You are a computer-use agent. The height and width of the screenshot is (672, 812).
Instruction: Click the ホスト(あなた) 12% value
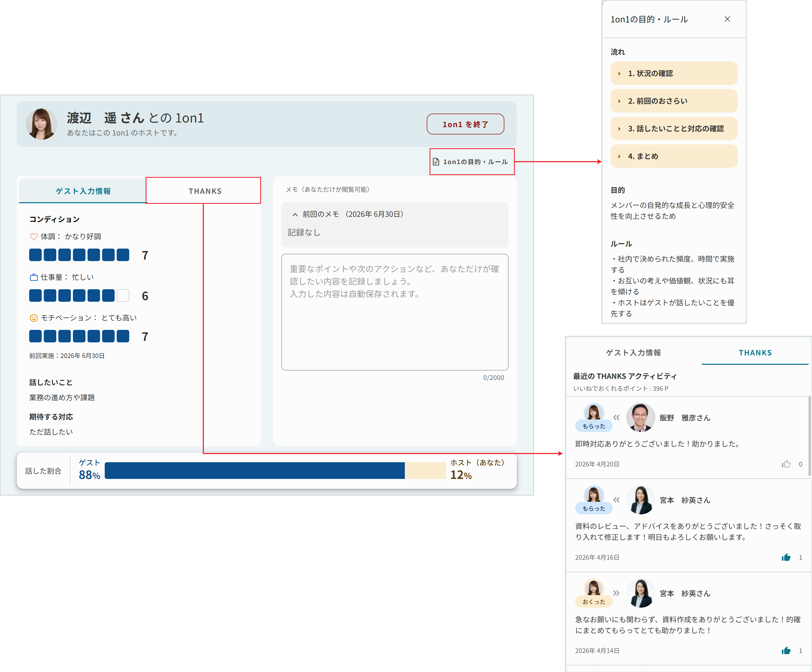461,475
